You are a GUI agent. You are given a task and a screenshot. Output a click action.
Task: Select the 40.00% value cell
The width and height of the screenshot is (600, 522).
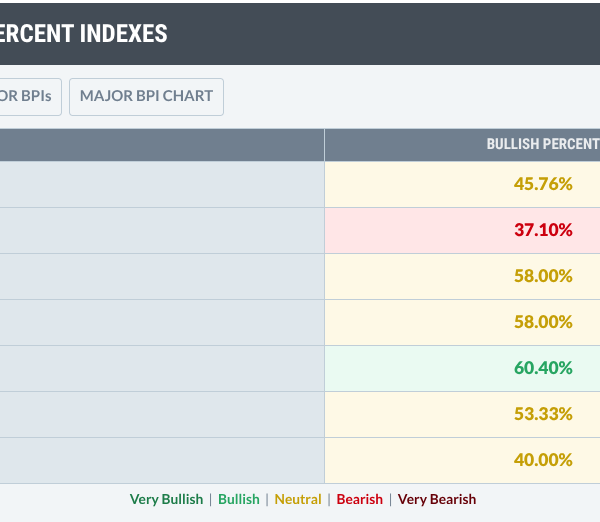462,460
